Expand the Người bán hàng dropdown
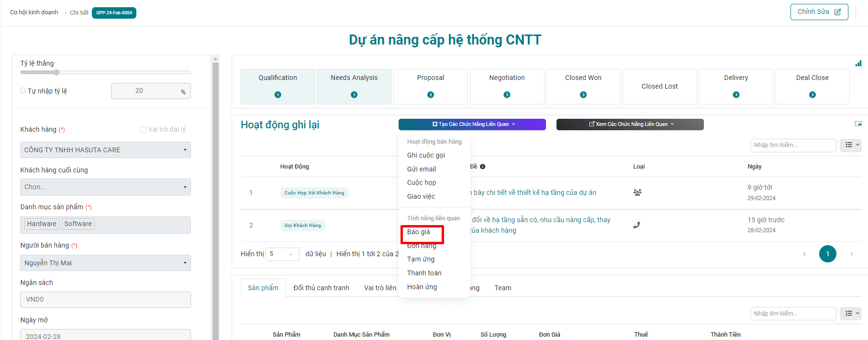Screen dimensions: 868x340 coord(105,263)
